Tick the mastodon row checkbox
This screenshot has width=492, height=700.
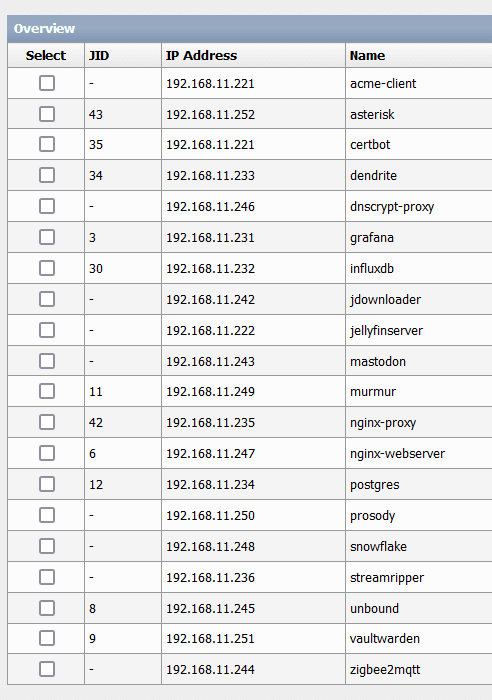pos(47,361)
